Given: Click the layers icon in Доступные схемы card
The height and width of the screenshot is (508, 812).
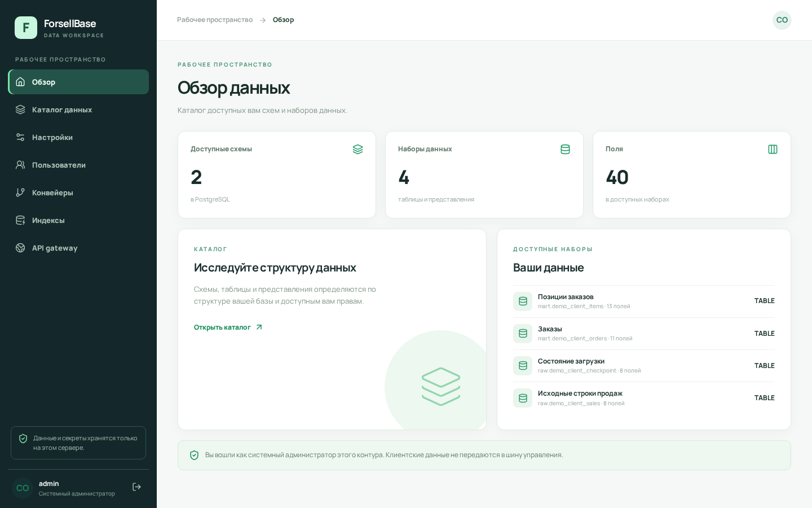Looking at the screenshot, I should [358, 149].
